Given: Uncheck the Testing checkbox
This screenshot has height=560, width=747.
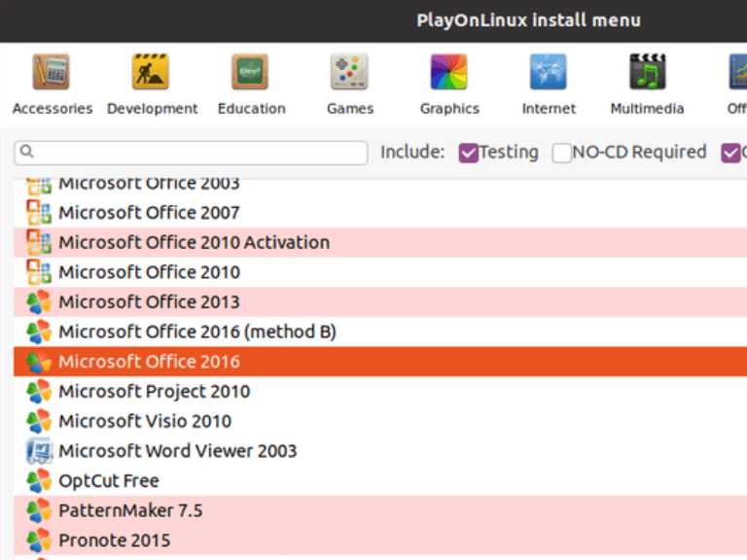Looking at the screenshot, I should pos(468,153).
